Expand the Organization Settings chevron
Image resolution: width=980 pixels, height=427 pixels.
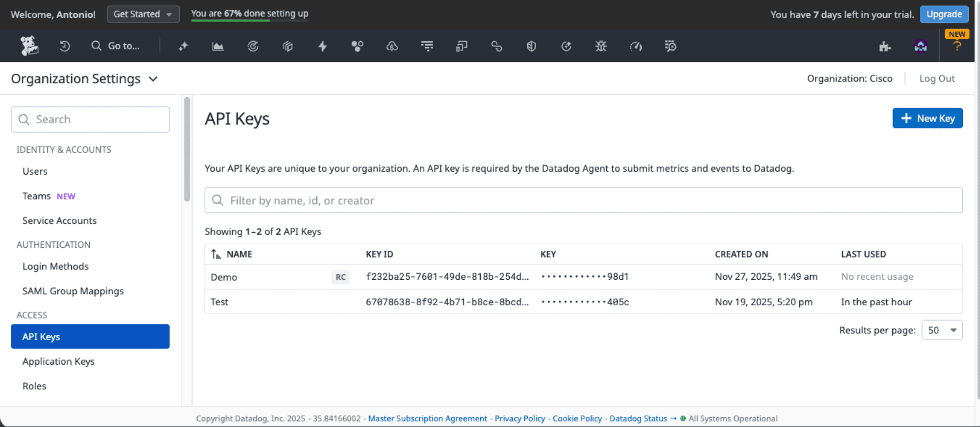pos(153,79)
